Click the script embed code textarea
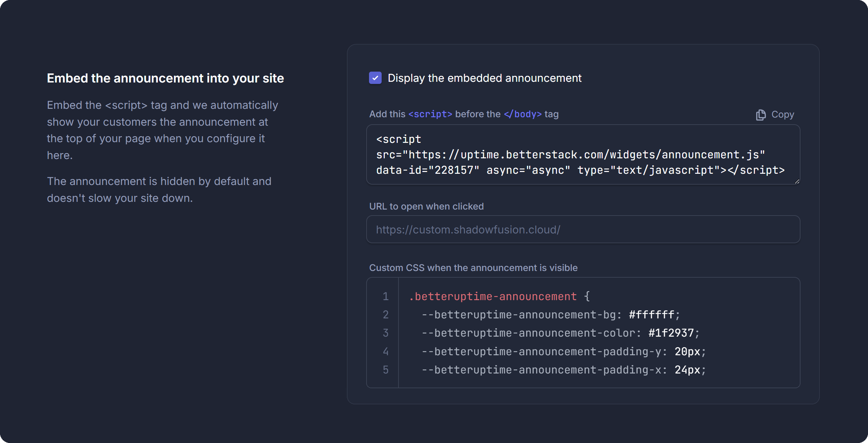 pyautogui.click(x=583, y=154)
